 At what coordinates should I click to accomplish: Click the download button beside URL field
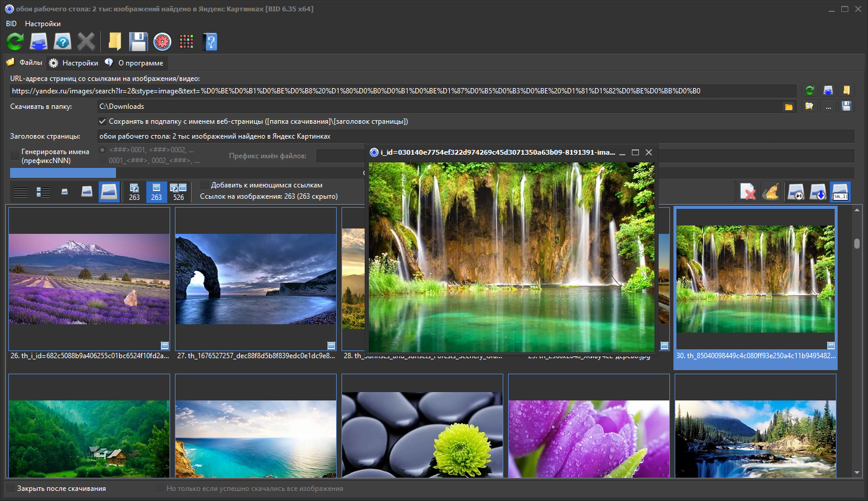828,90
